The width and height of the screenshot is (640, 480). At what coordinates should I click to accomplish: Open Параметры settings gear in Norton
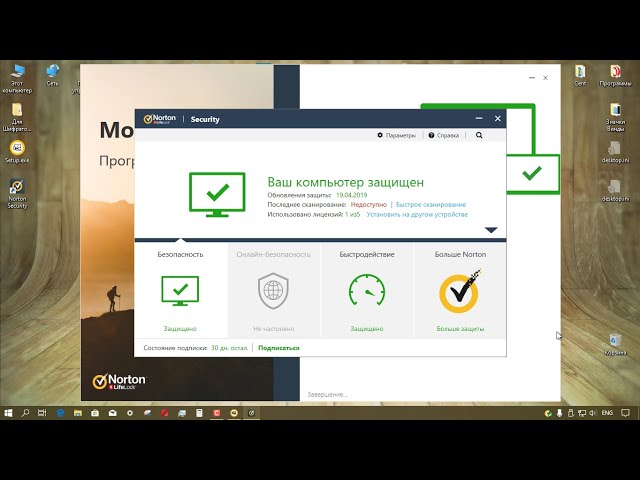tap(396, 135)
